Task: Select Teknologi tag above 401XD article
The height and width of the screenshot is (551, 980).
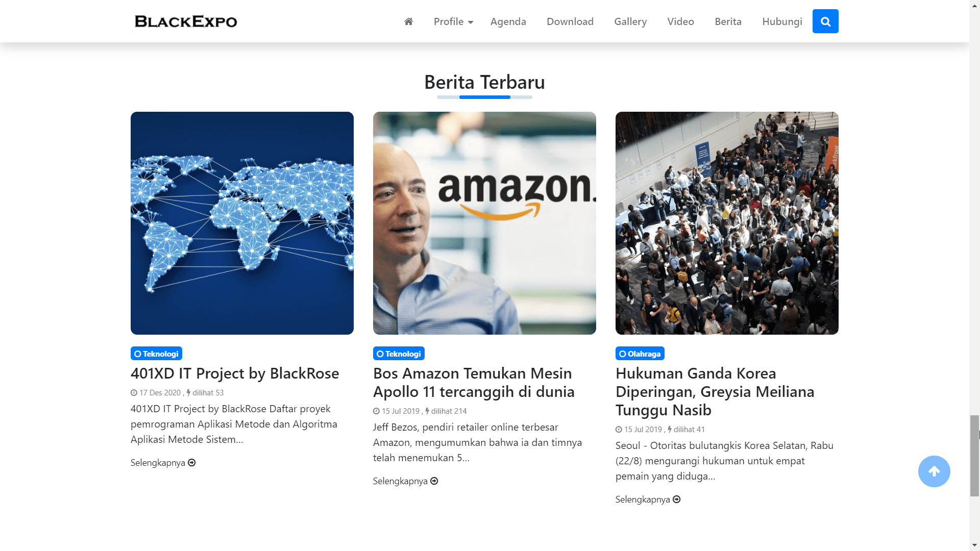Action: (156, 354)
